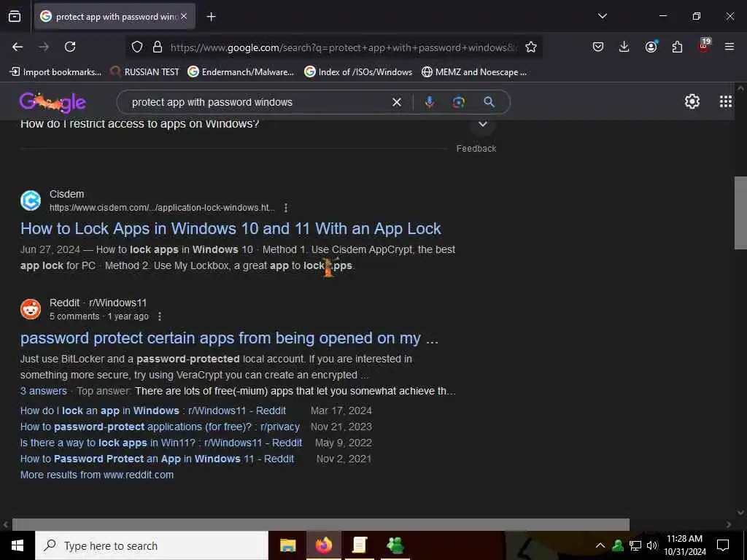Open 'How do I lock an app in Windows' link
Viewport: 747px width, 560px height.
(153, 411)
